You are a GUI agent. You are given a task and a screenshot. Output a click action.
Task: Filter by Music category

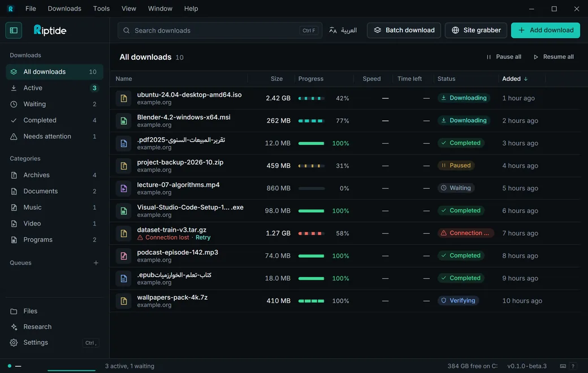tap(54, 207)
